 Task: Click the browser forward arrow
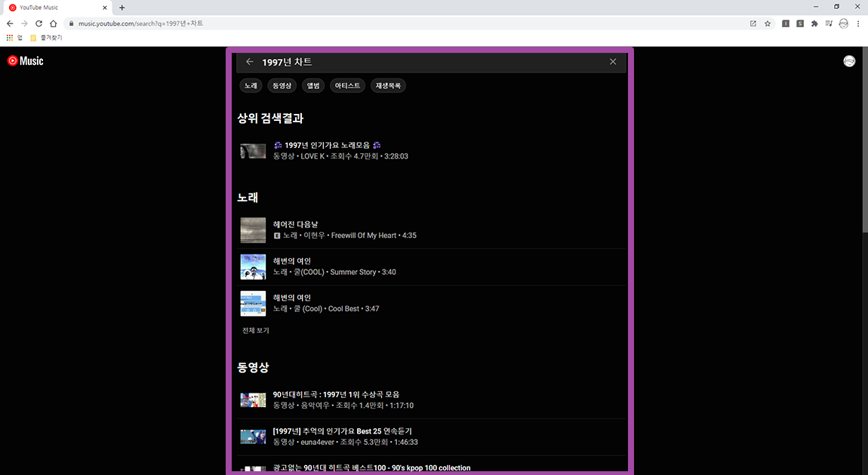pyautogui.click(x=24, y=23)
